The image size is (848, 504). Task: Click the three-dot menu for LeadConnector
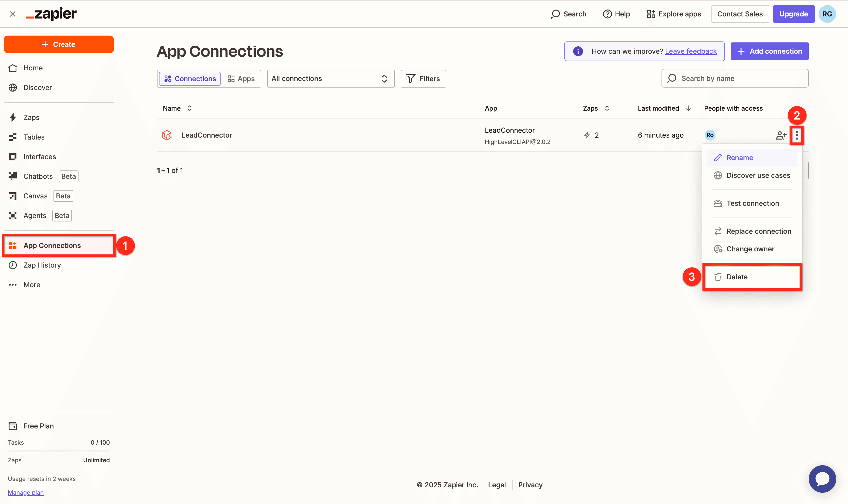(797, 136)
